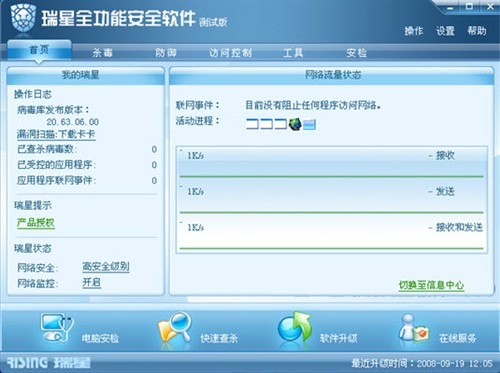The height and width of the screenshot is (373, 500).
Task: Open the 设置 menu
Action: coord(445,31)
